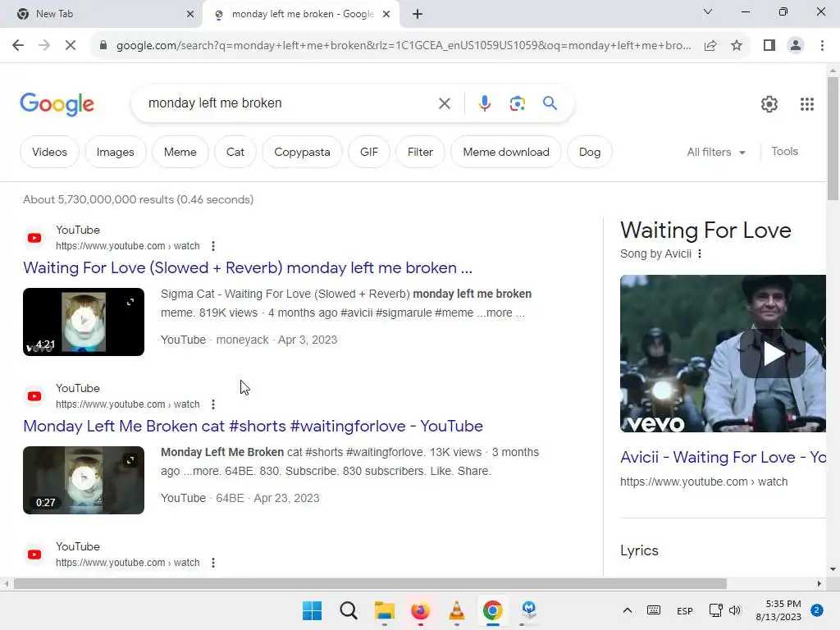This screenshot has height=630, width=840.
Task: Open Waiting For Love Slowed Reverb result
Action: coord(248,267)
